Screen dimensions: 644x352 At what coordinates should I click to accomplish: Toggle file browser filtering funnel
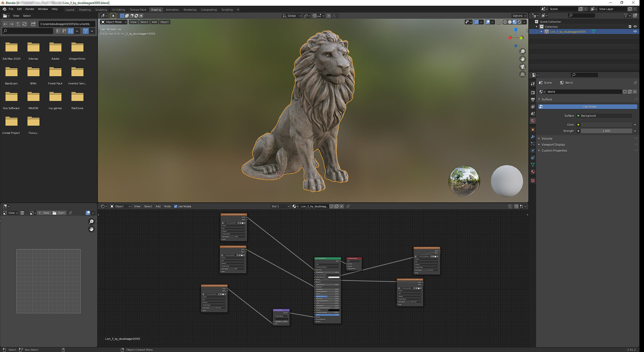pos(86,31)
